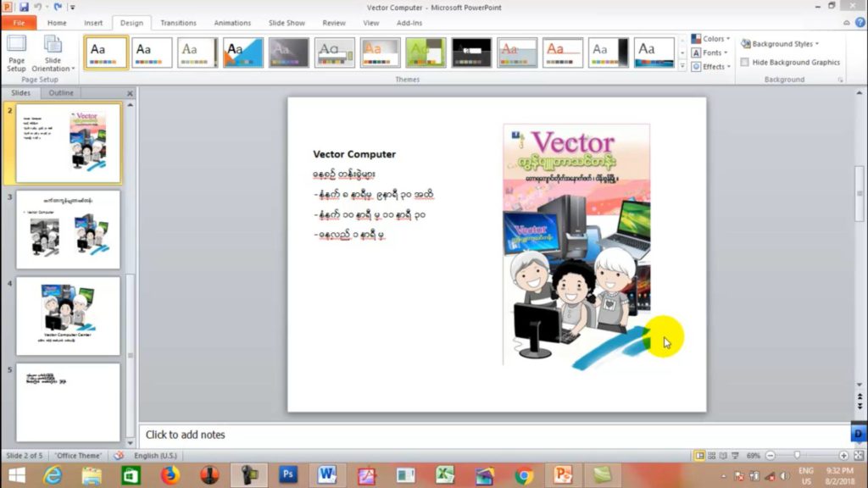Launch Firefox from the taskbar
868x488 pixels.
[x=170, y=475]
